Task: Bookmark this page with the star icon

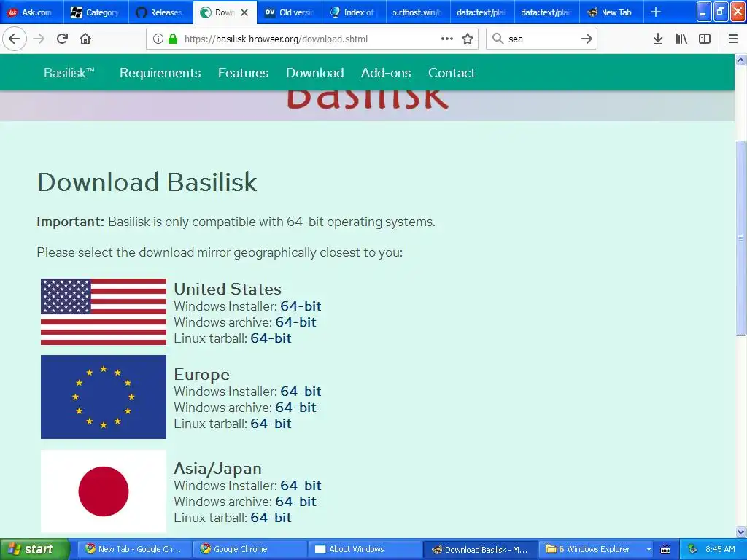Action: click(x=468, y=39)
